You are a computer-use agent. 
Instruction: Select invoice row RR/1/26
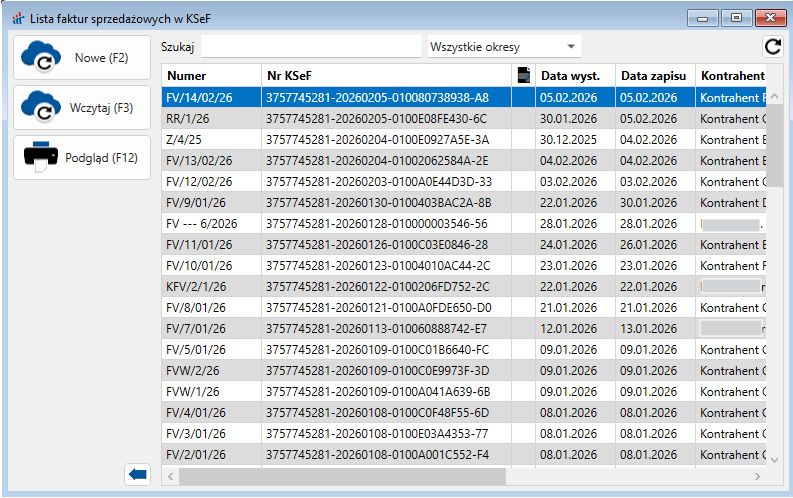[x=210, y=118]
